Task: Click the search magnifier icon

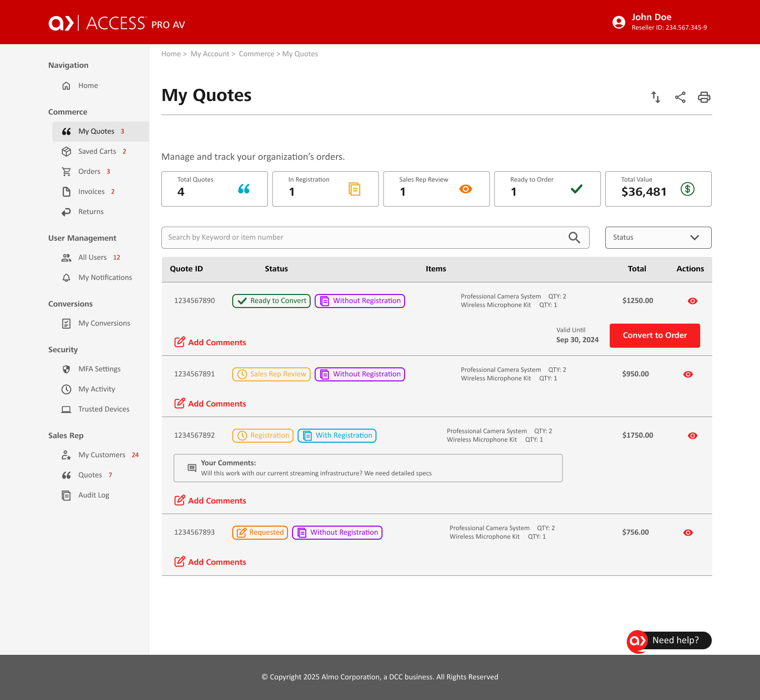Action: coord(575,237)
